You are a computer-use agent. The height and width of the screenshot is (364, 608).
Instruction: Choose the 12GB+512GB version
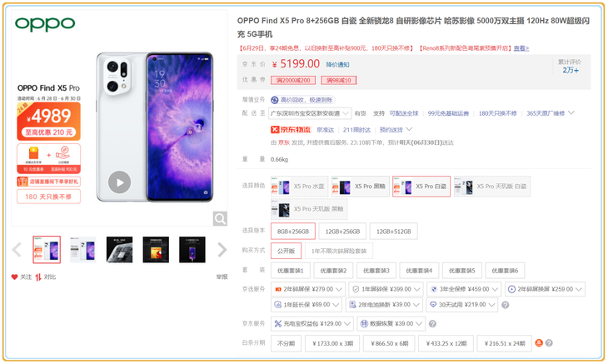click(394, 232)
